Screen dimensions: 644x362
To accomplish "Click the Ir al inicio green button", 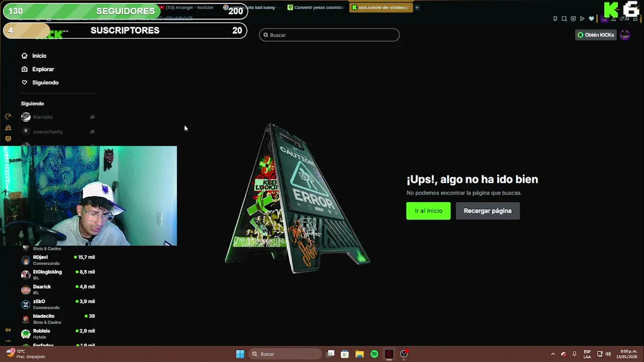I will (x=428, y=211).
